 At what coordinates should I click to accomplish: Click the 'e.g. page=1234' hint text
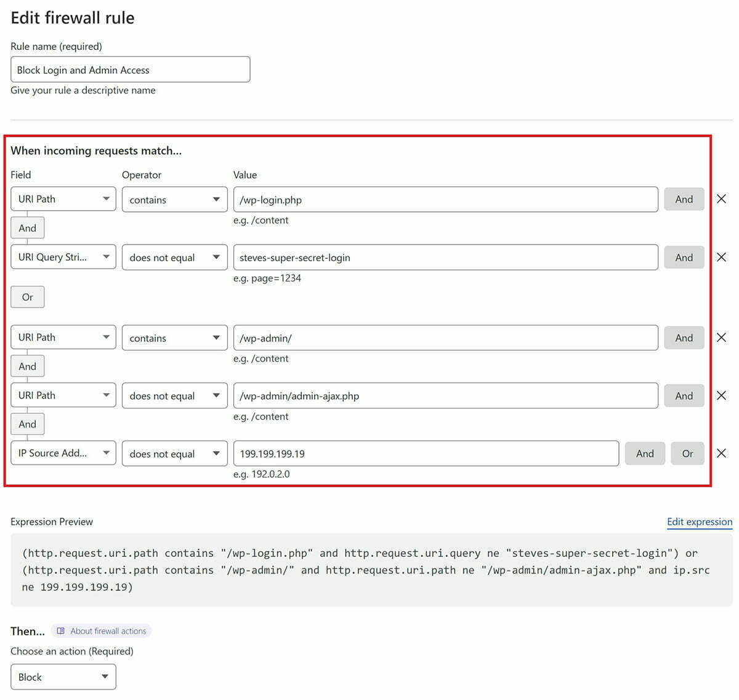pos(267,278)
